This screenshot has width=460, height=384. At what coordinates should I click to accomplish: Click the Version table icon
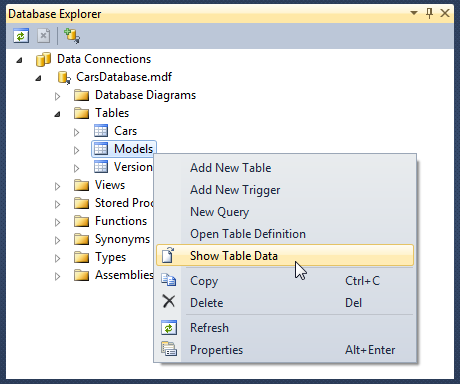[x=101, y=167]
